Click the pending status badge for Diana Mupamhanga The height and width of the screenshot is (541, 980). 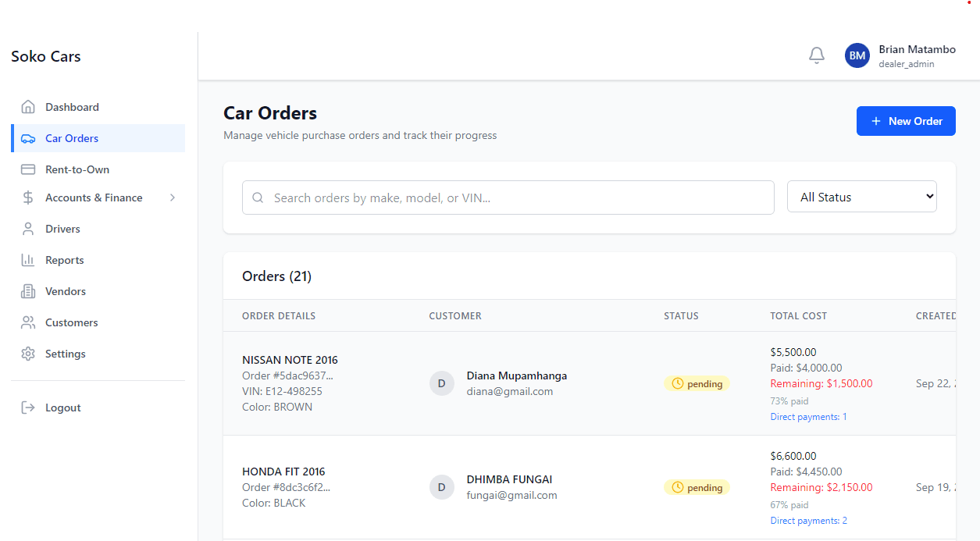point(697,384)
